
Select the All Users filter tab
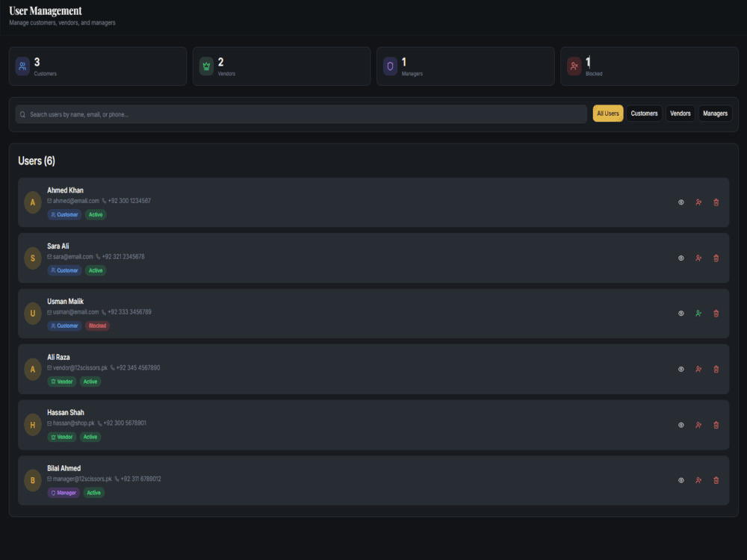[608, 113]
